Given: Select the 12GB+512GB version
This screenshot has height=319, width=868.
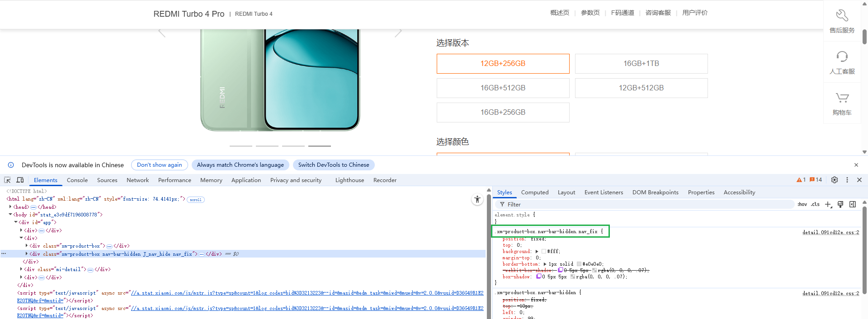Looking at the screenshot, I should pos(641,88).
